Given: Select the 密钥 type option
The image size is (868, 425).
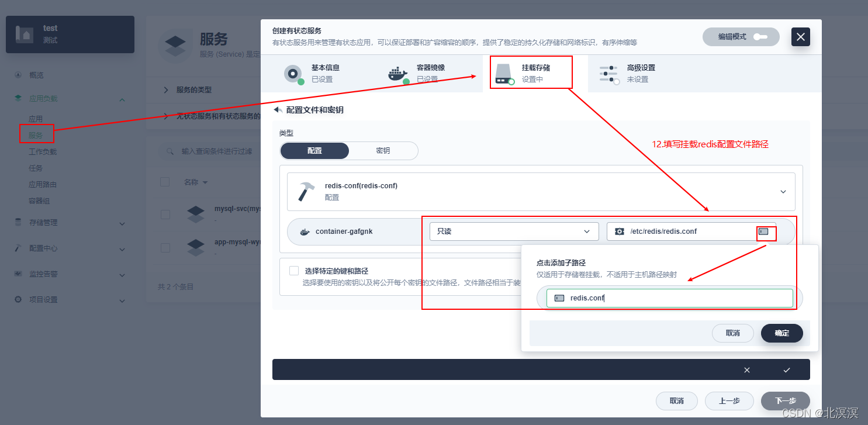Looking at the screenshot, I should 383,151.
